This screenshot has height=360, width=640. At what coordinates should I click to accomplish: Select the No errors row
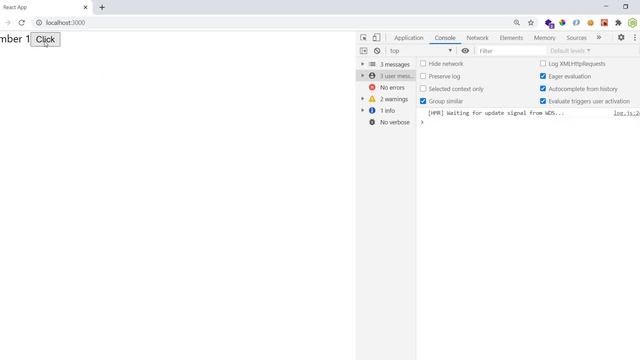point(386,87)
